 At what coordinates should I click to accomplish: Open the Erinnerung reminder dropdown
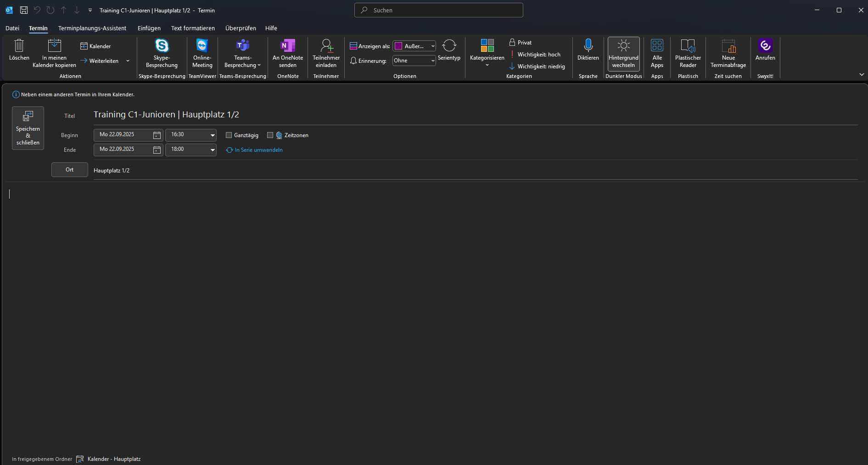[x=432, y=61]
